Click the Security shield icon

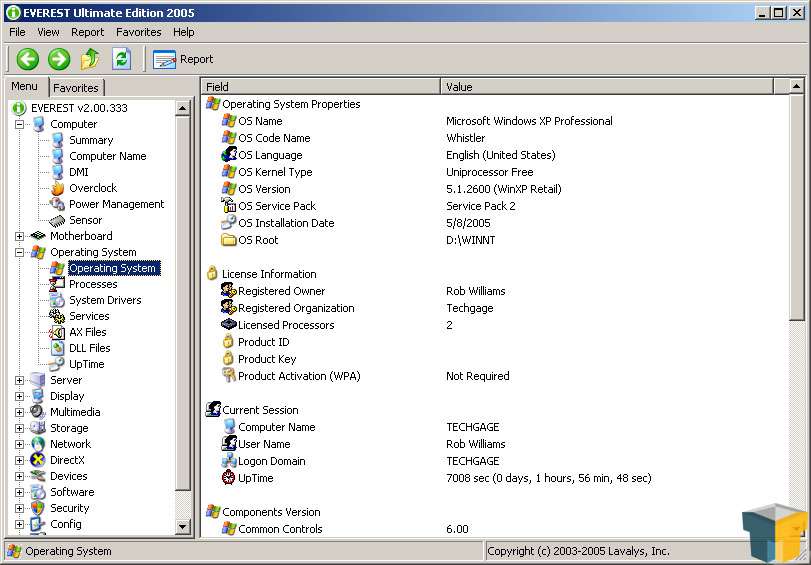point(38,509)
